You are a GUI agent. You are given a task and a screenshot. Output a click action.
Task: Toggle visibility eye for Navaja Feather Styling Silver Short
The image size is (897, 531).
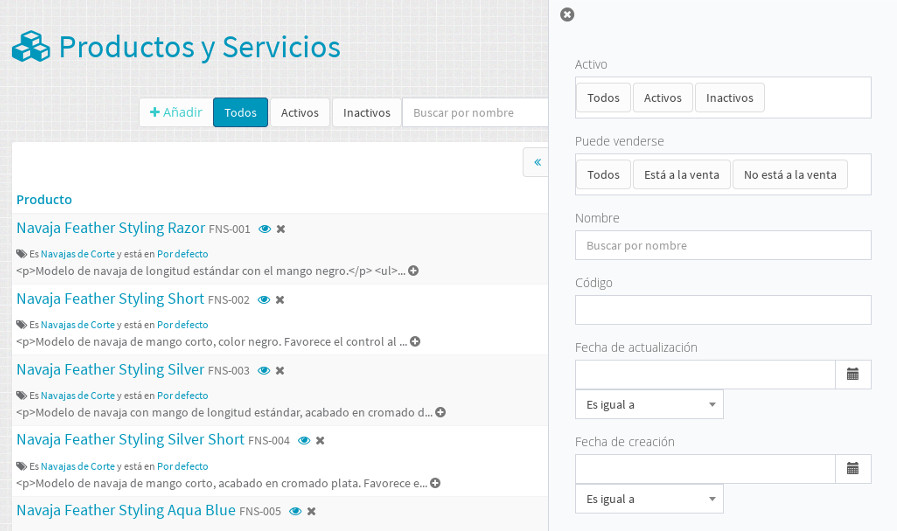(304, 441)
